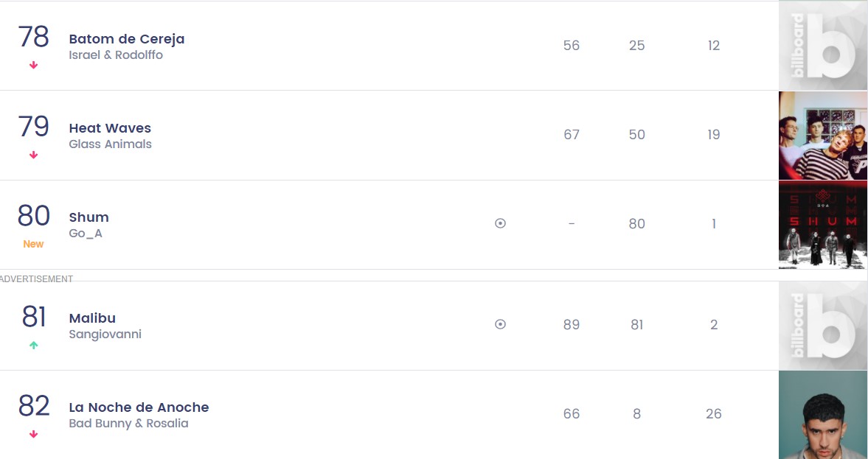Click the green up arrow under rank 81
This screenshot has height=459, width=868.
(33, 345)
